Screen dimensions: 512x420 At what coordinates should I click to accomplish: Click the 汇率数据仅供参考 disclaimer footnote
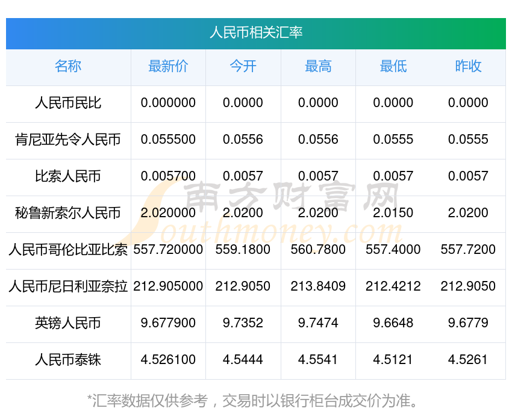pos(252,401)
